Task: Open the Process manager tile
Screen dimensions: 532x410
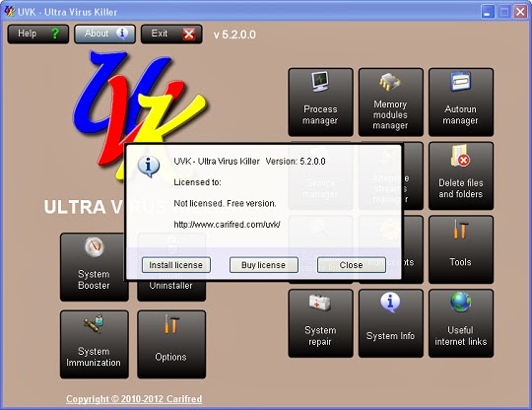Action: pos(320,102)
